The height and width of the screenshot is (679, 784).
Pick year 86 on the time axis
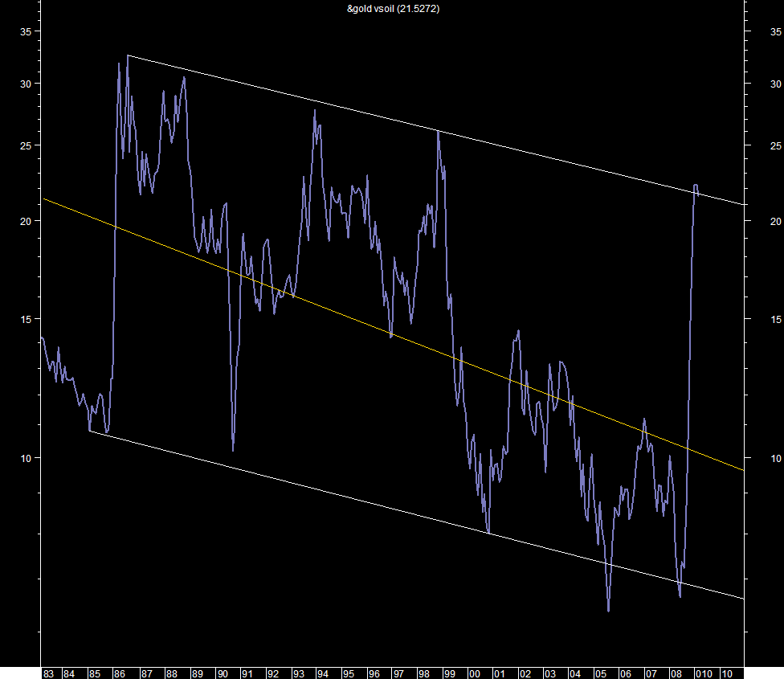coord(120,673)
